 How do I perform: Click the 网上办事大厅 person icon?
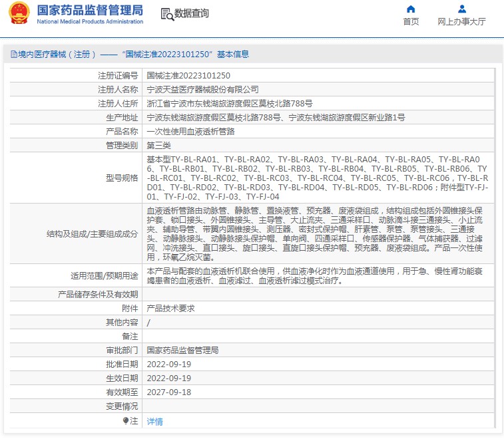[x=462, y=9]
